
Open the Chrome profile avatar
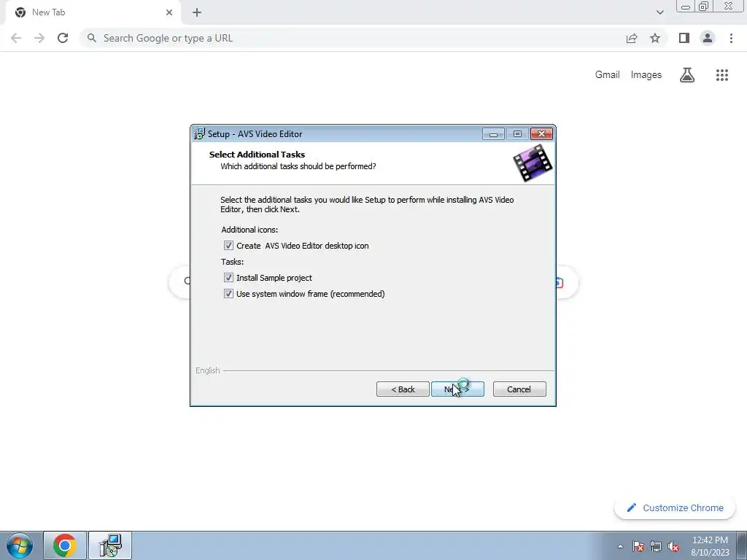coord(708,38)
